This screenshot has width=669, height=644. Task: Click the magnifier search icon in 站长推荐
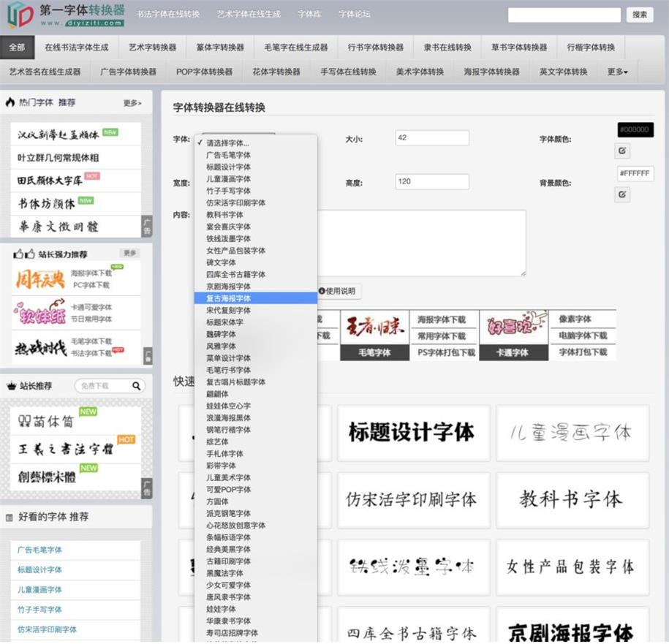(x=136, y=386)
